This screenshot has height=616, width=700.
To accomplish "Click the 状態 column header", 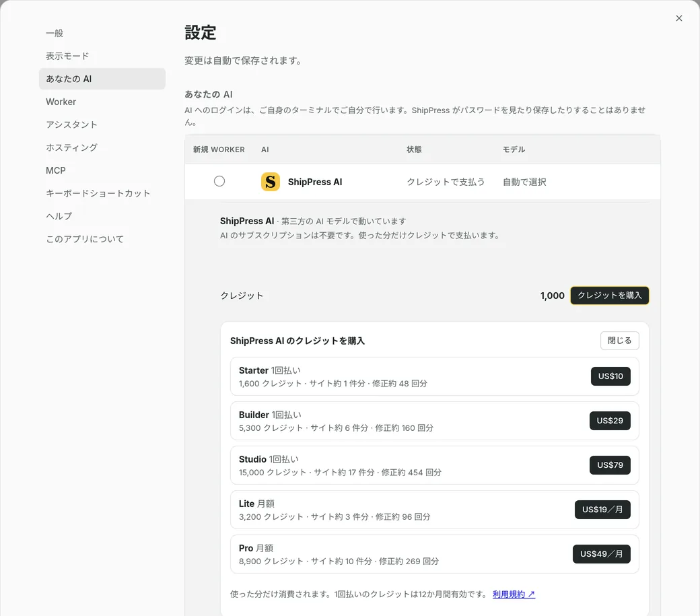I will pyautogui.click(x=414, y=149).
